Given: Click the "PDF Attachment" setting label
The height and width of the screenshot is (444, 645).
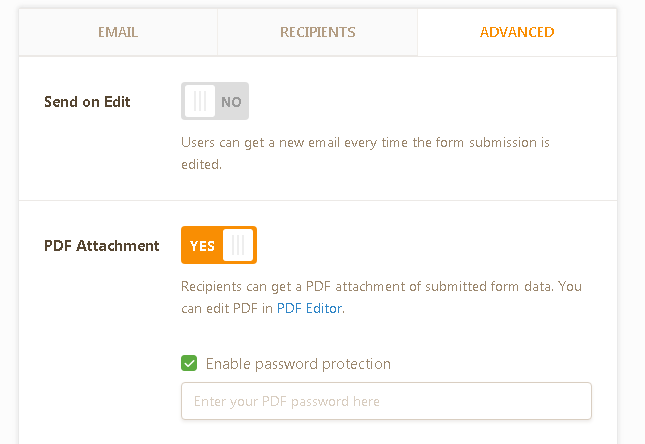Looking at the screenshot, I should click(102, 246).
